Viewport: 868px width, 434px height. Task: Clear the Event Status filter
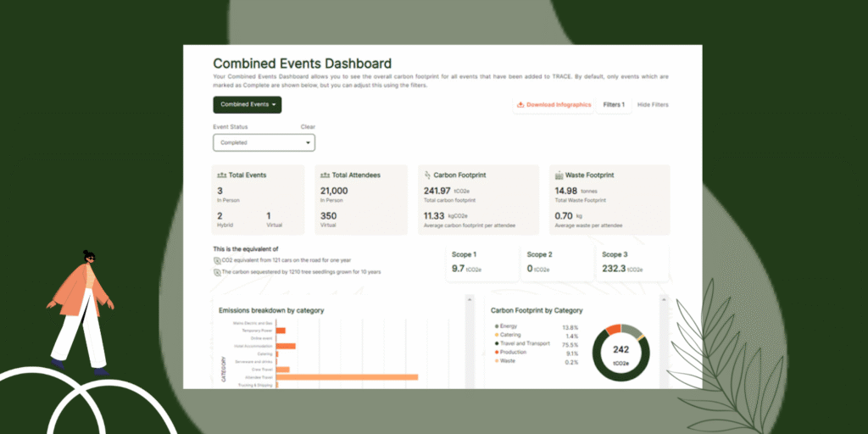click(308, 127)
